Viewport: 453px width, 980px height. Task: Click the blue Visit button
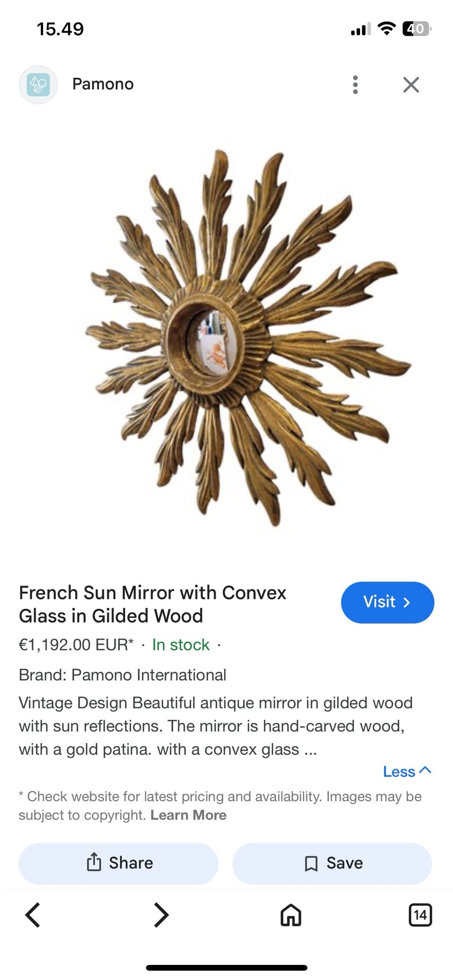(387, 602)
